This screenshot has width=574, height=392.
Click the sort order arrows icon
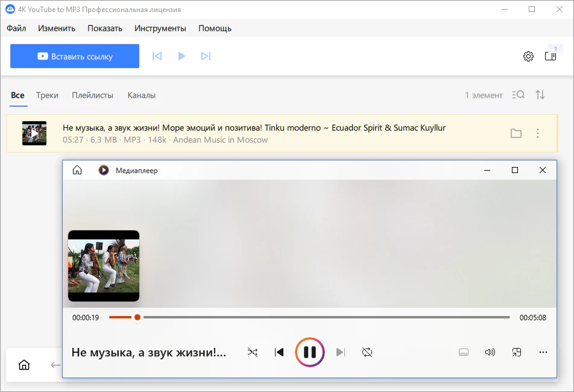coord(540,95)
